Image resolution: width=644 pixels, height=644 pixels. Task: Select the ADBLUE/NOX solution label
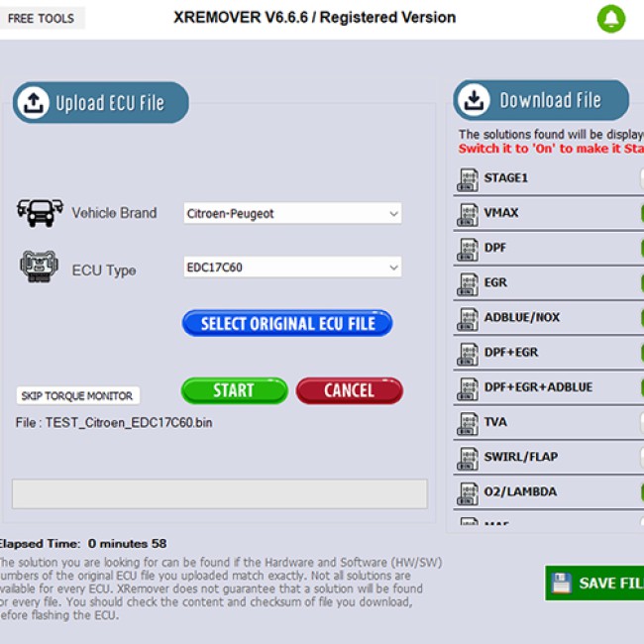click(x=521, y=317)
